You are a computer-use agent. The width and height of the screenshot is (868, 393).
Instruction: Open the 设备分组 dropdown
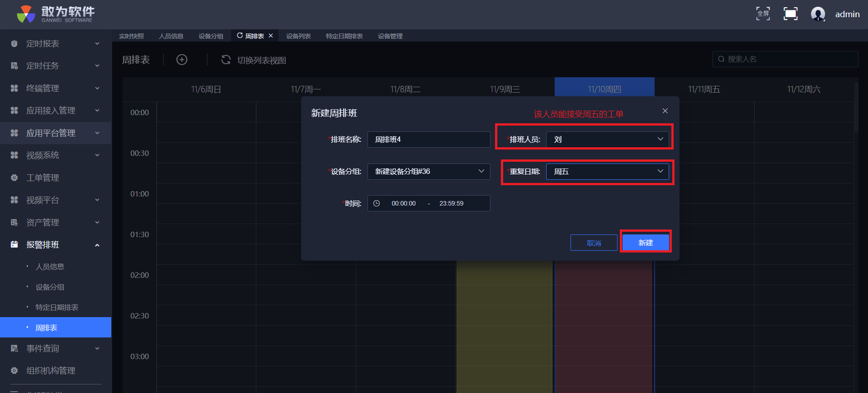tap(429, 171)
